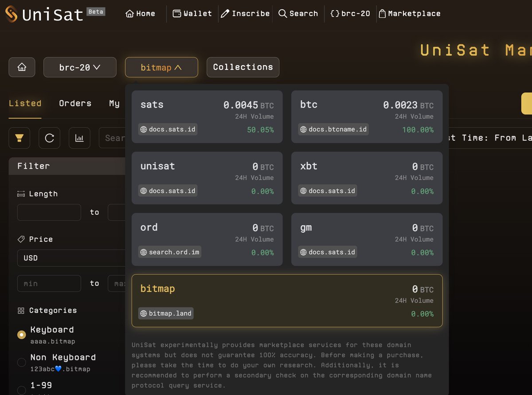
Task: Click the refresh icon button
Action: 50,138
